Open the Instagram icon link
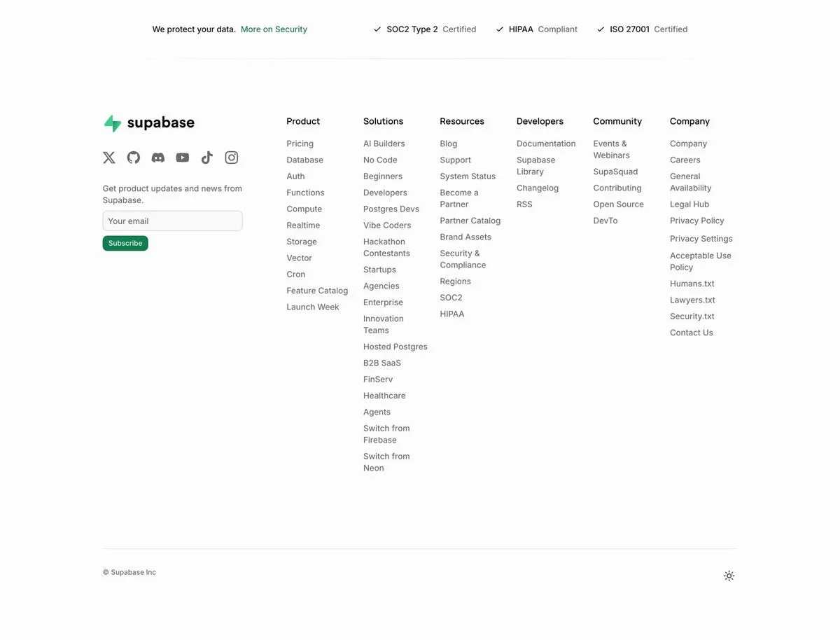 click(x=232, y=158)
